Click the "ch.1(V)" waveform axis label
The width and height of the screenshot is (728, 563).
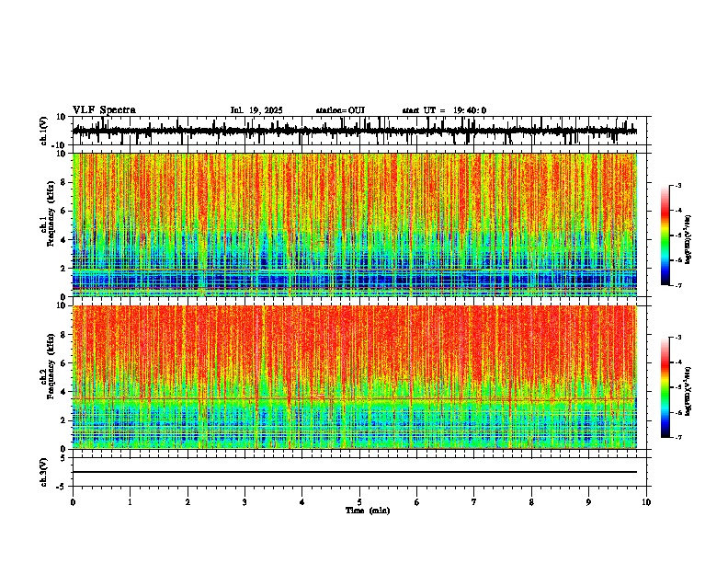[x=44, y=131]
